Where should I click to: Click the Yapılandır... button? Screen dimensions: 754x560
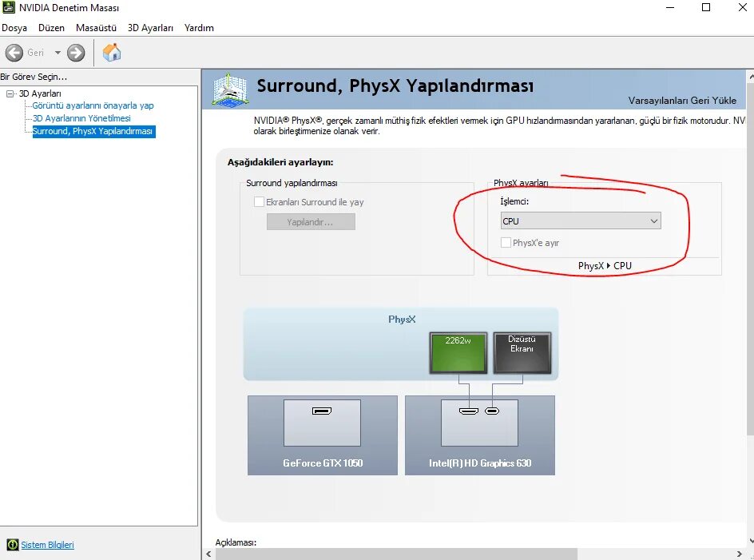tap(311, 222)
